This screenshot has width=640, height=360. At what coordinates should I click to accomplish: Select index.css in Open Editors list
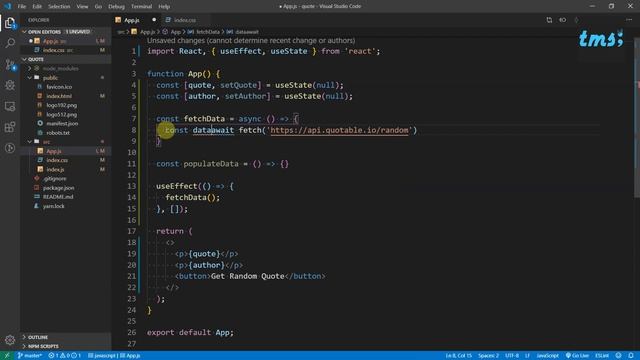(x=65, y=50)
